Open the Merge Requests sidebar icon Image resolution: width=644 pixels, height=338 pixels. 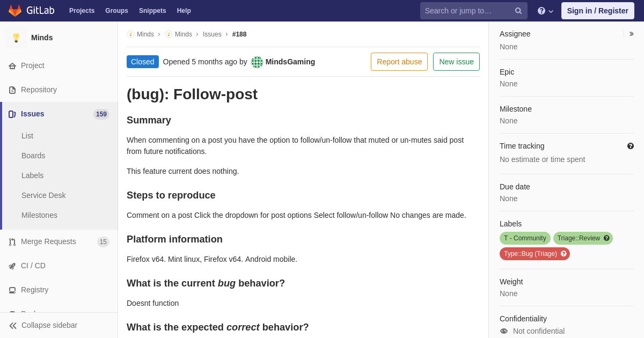point(12,242)
